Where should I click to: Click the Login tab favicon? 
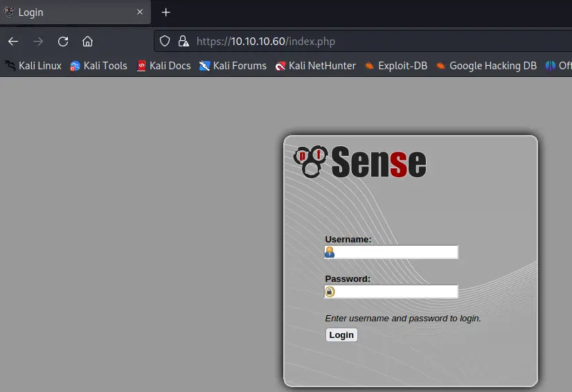click(9, 12)
